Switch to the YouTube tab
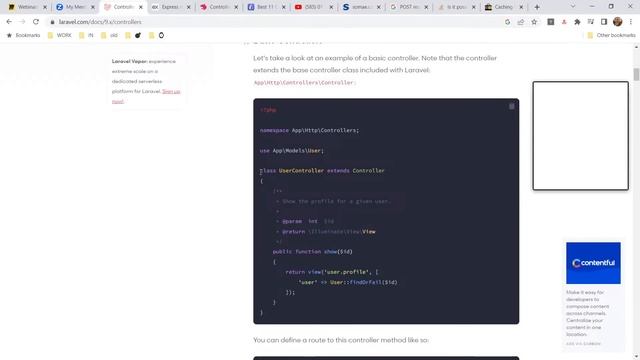The height and width of the screenshot is (360, 640). pos(313,7)
